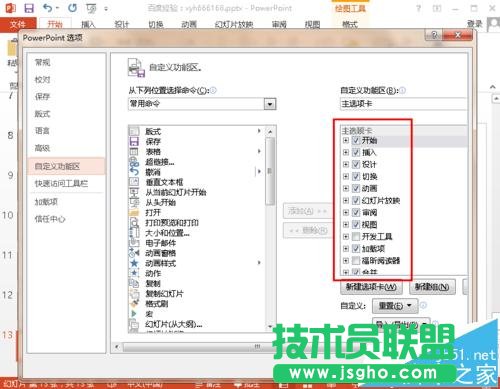Expand the 审阅 tree node plus sign
The width and height of the screenshot is (500, 389).
346,212
